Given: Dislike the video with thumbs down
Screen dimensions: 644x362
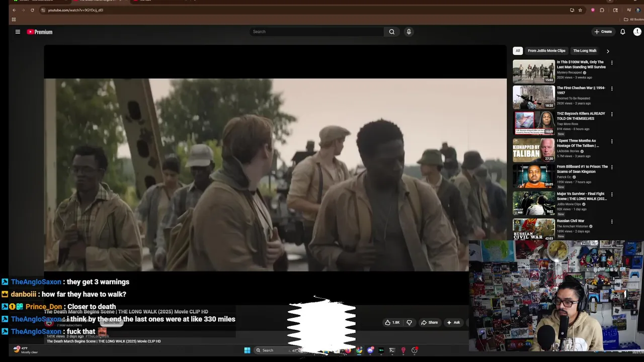Looking at the screenshot, I should click(x=409, y=322).
